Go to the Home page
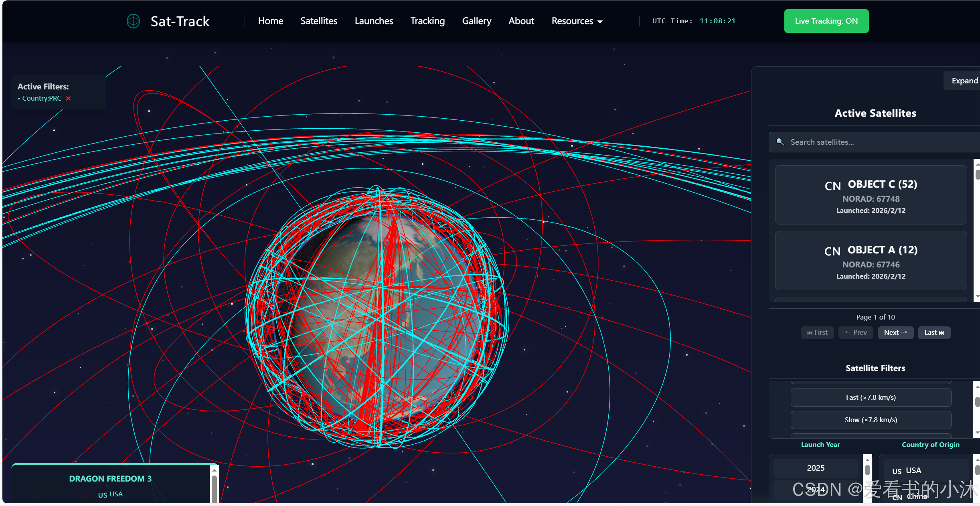Viewport: 980px width, 506px height. click(x=271, y=21)
